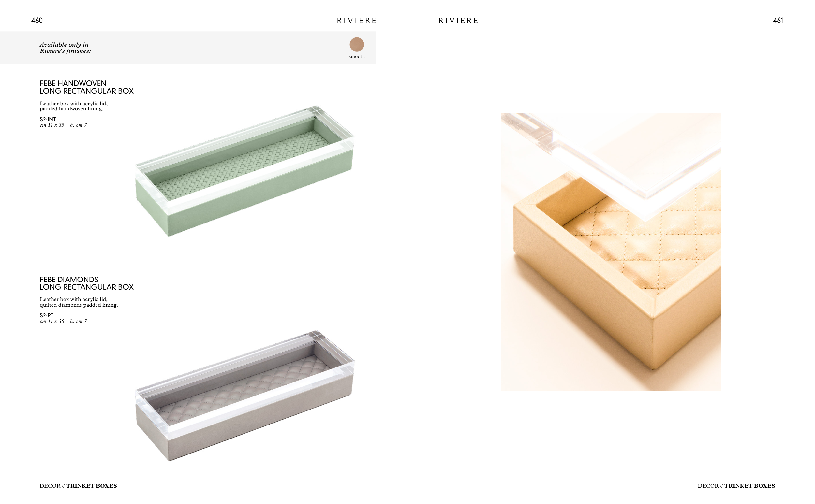Click handwoven box dimensions text
This screenshot has width=815, height=504.
pyautogui.click(x=63, y=125)
